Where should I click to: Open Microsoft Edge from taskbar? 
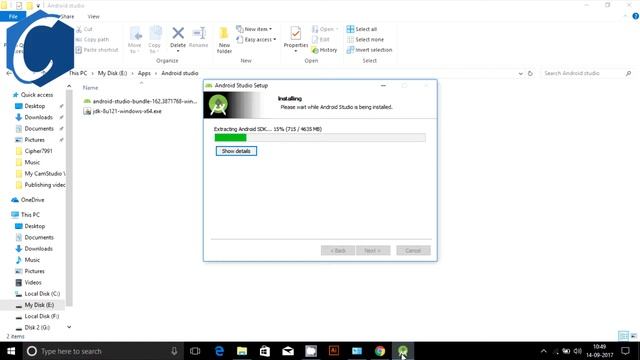pyautogui.click(x=219, y=351)
